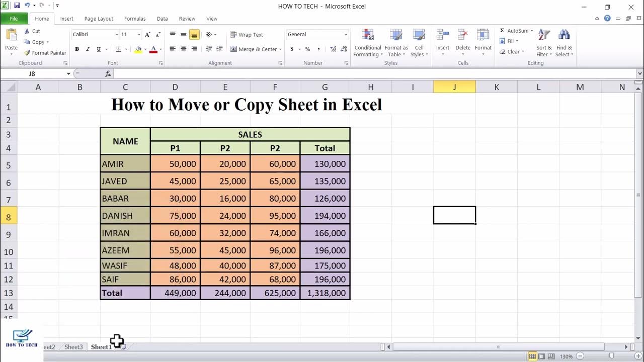The image size is (644, 362).
Task: Click the Delete cells icon
Action: click(x=462, y=35)
